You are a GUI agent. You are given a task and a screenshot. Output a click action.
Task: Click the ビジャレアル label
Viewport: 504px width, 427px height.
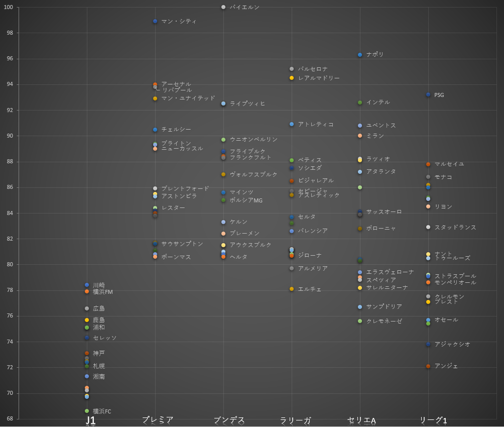[316, 180]
